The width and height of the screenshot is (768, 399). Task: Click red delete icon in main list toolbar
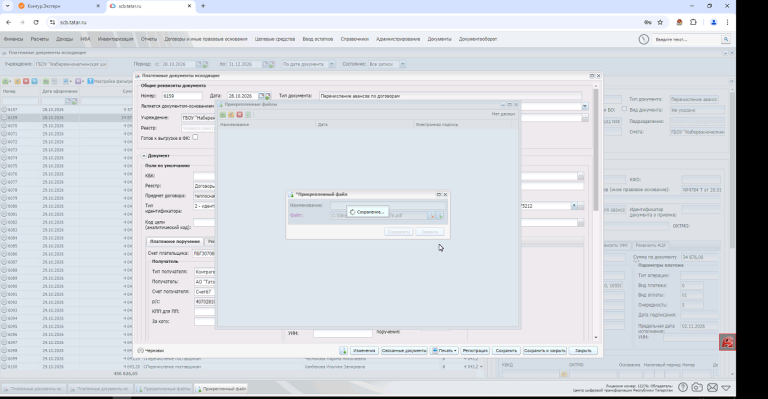26,81
